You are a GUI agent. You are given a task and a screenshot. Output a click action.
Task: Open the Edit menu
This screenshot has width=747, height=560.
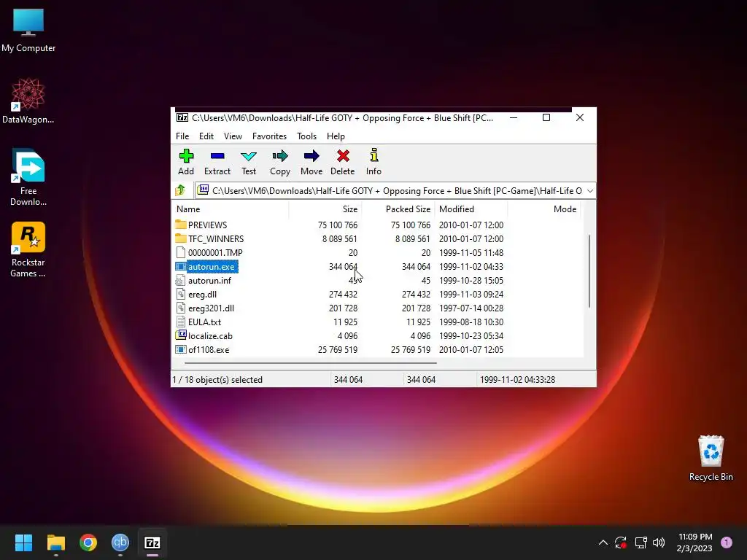pyautogui.click(x=206, y=136)
